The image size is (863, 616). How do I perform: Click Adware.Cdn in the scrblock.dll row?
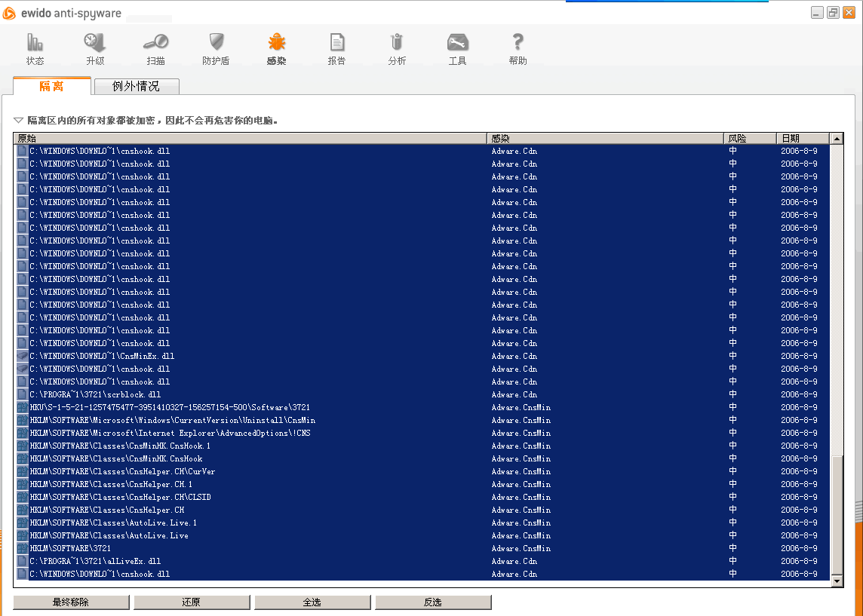(x=514, y=394)
